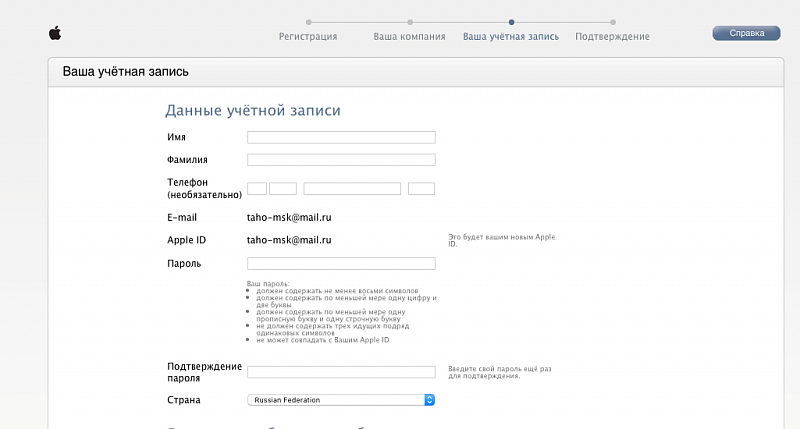The height and width of the screenshot is (429, 800).
Task: Open the Страна dropdown showing Russian Federation
Action: [341, 400]
